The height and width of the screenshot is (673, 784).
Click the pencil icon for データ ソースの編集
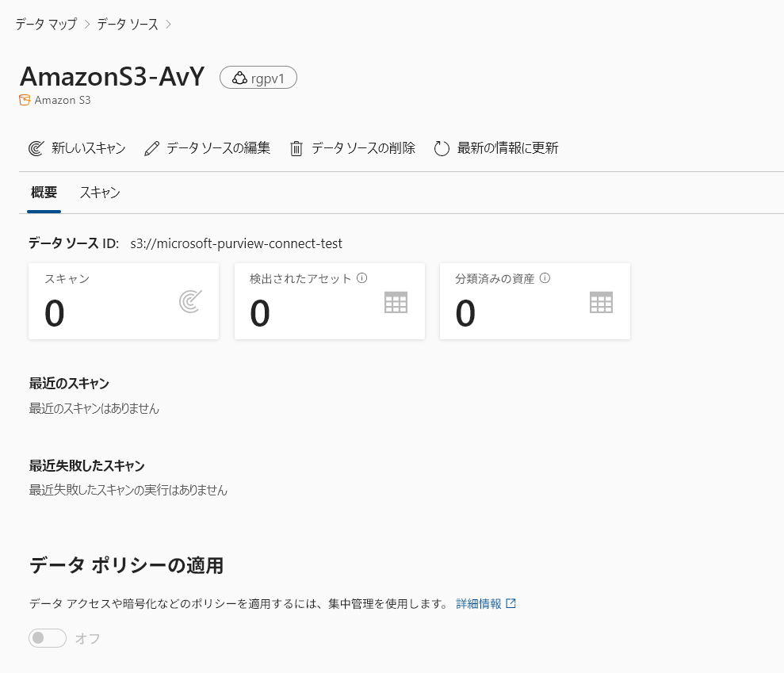[x=151, y=147]
